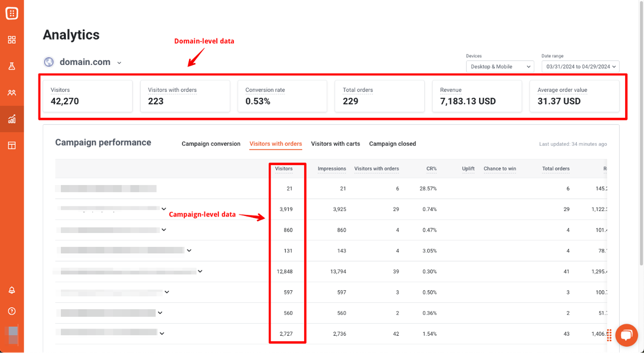
Task: Open the live chat bubble
Action: coord(626,335)
